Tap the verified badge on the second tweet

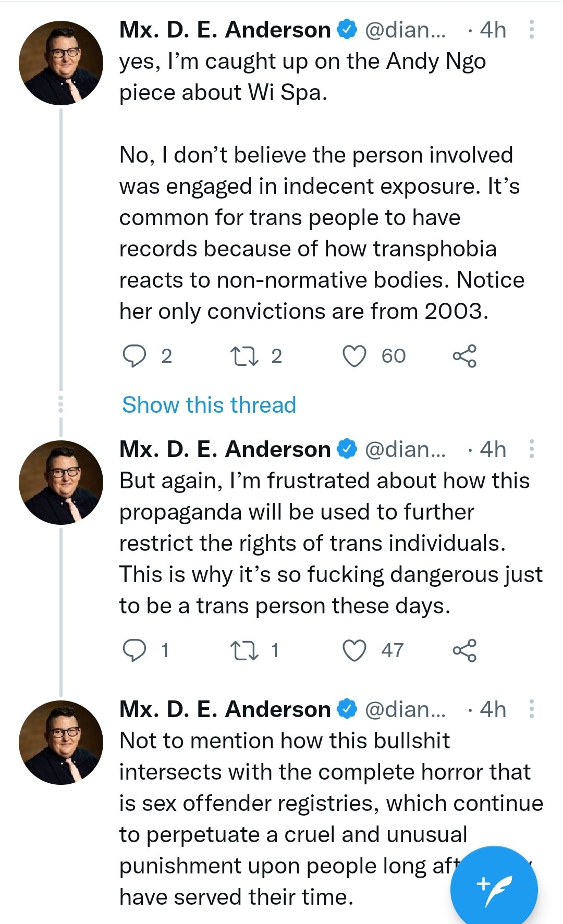coord(347,449)
